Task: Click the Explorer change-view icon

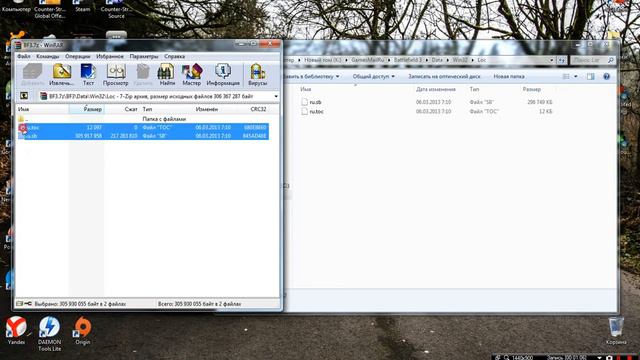Action: click(566, 76)
